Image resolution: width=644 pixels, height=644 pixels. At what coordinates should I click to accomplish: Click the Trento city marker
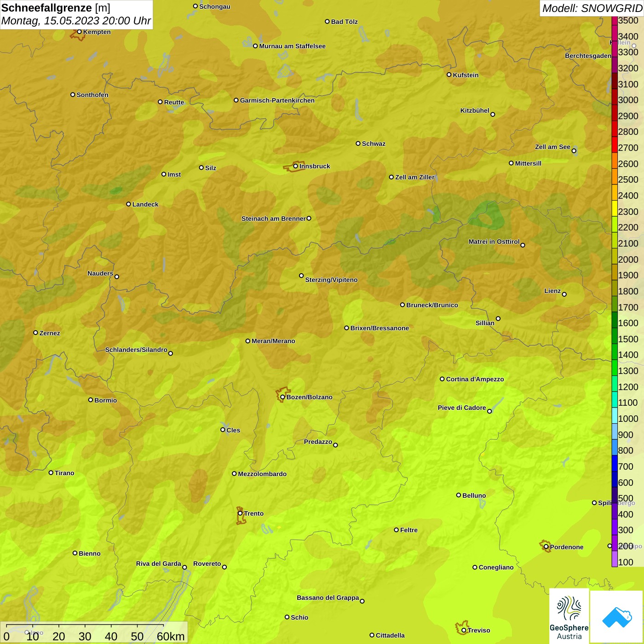click(x=240, y=513)
